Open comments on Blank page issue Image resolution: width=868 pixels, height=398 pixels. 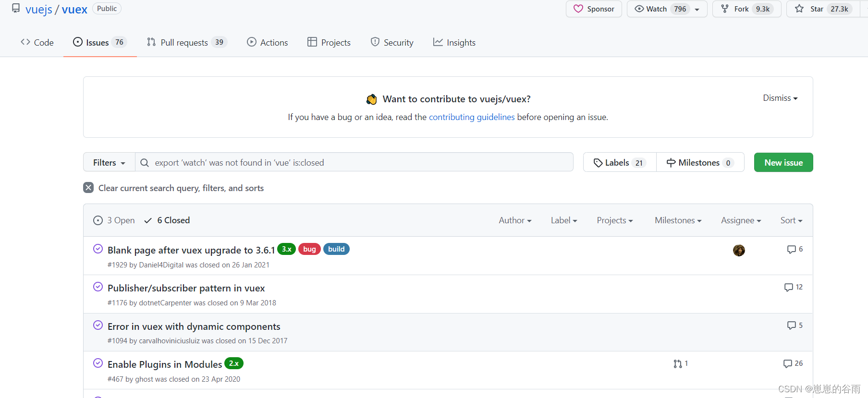click(795, 249)
